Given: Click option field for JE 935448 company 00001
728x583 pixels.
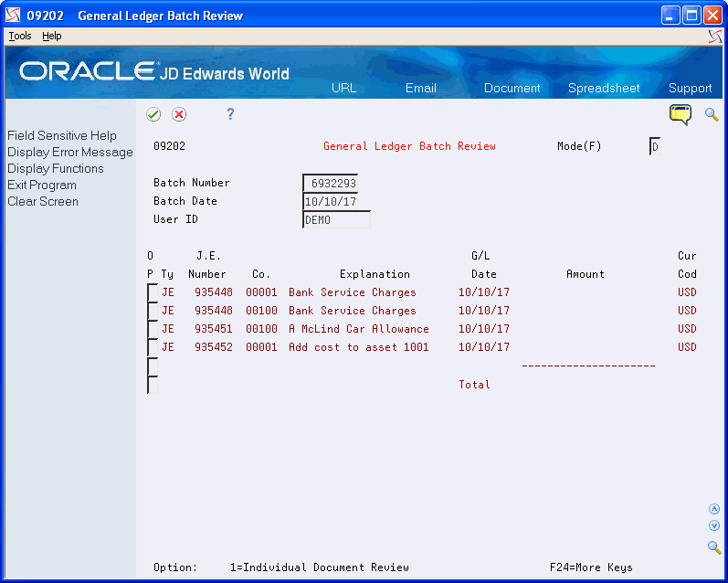Looking at the screenshot, I should pyautogui.click(x=153, y=292).
